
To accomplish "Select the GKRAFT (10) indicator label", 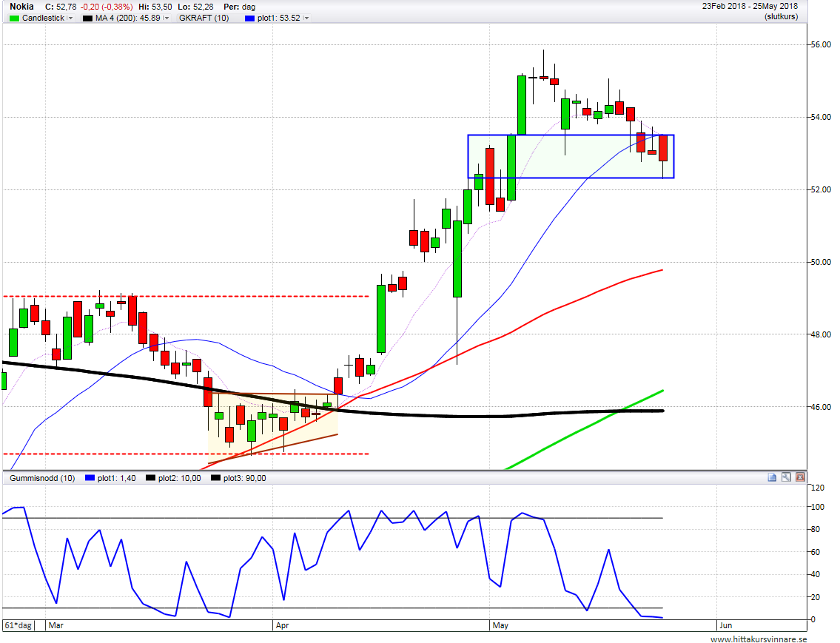I will click(204, 18).
